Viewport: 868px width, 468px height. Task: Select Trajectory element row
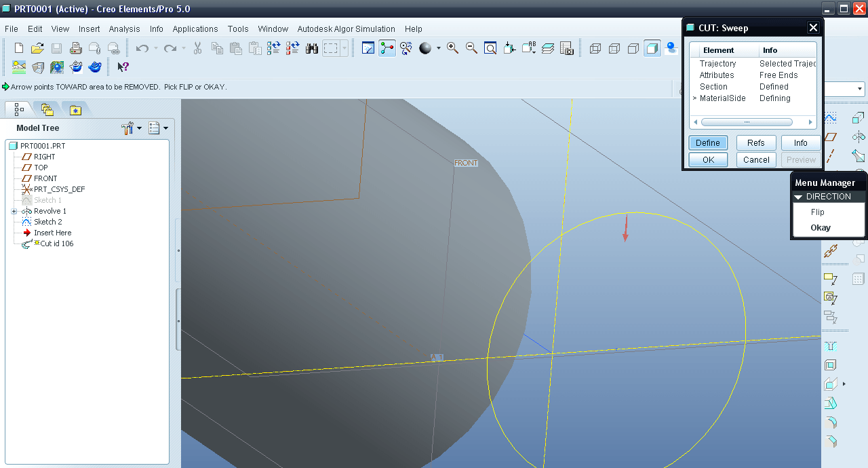[x=753, y=64]
